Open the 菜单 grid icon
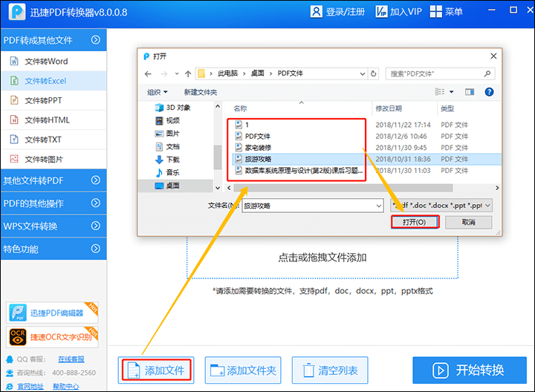 pyautogui.click(x=435, y=12)
